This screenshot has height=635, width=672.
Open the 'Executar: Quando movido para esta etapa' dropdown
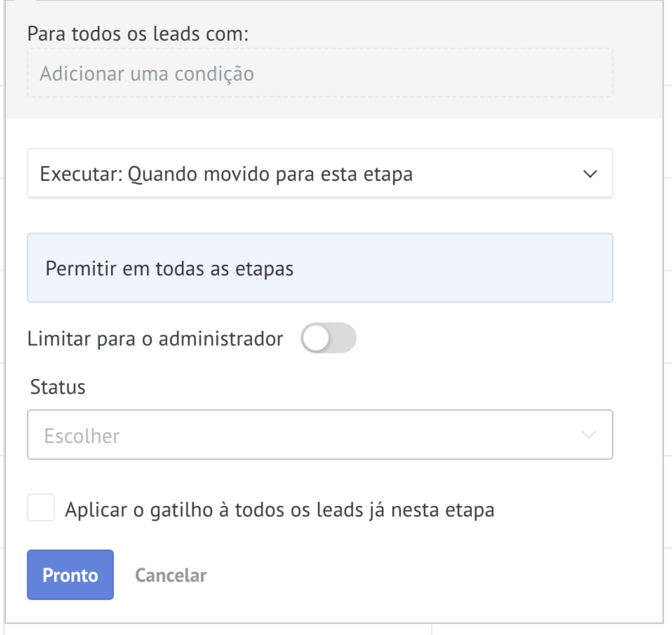[320, 174]
